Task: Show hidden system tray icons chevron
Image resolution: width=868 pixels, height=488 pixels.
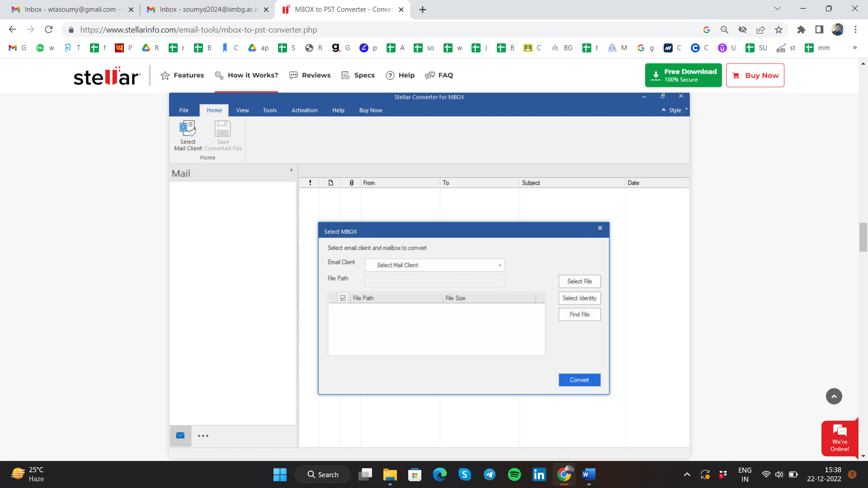Action: [x=687, y=474]
